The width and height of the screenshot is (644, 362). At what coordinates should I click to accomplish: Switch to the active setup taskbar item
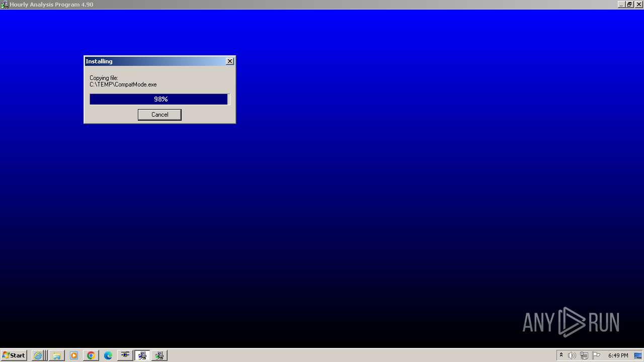click(142, 355)
